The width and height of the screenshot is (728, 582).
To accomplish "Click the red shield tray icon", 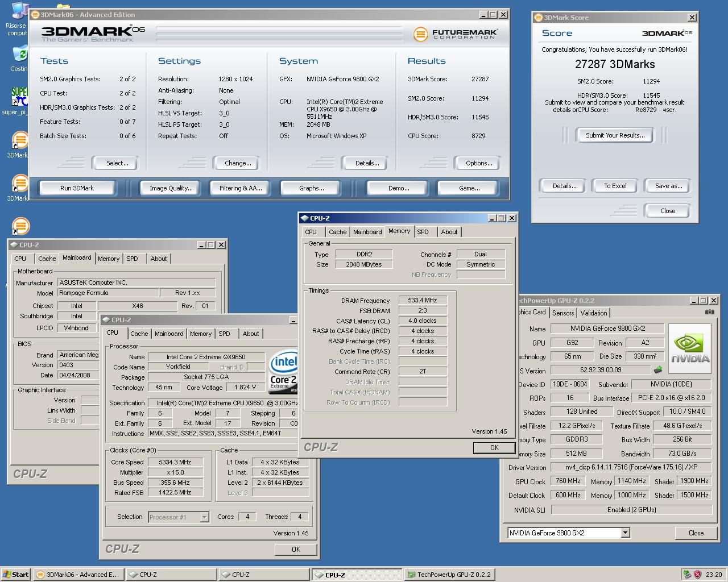I will [x=697, y=575].
